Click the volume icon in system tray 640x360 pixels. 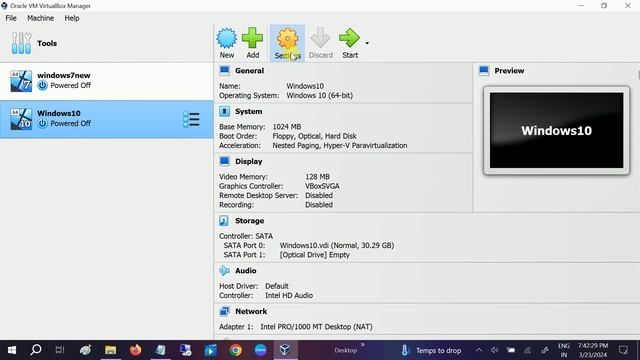point(495,350)
